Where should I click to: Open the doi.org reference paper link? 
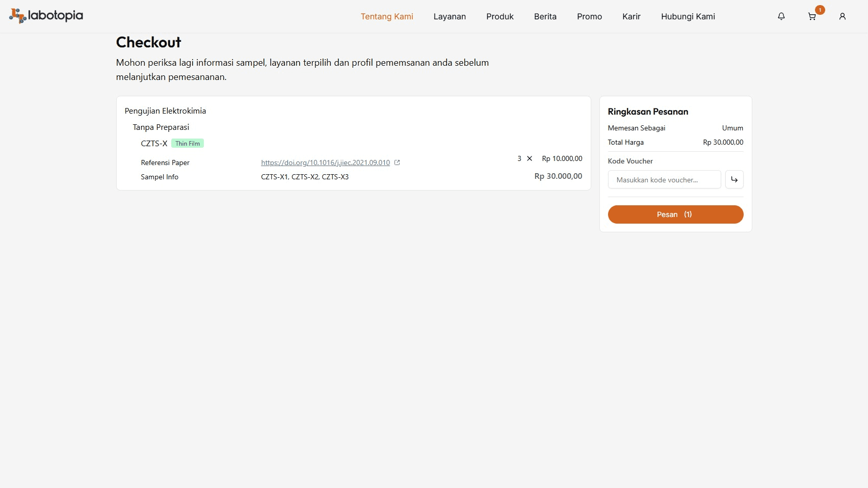pyautogui.click(x=325, y=162)
